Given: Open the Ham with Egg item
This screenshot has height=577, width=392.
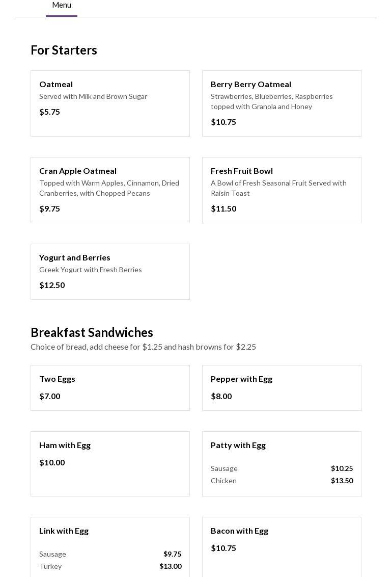Looking at the screenshot, I should [x=110, y=463].
